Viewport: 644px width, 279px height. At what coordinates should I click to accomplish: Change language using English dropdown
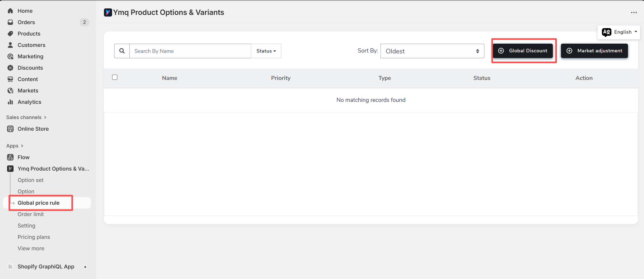[619, 32]
